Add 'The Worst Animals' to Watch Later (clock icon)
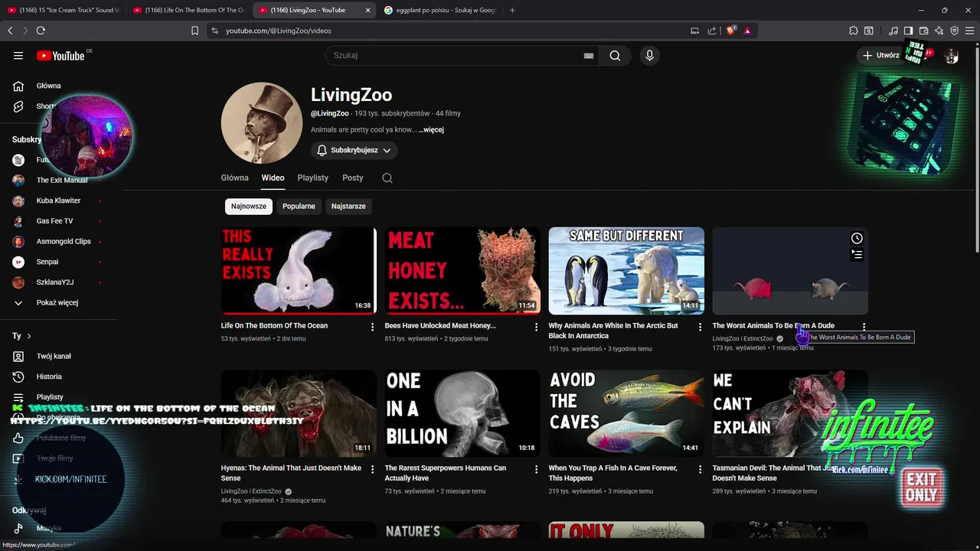This screenshot has width=980, height=551. 857,238
